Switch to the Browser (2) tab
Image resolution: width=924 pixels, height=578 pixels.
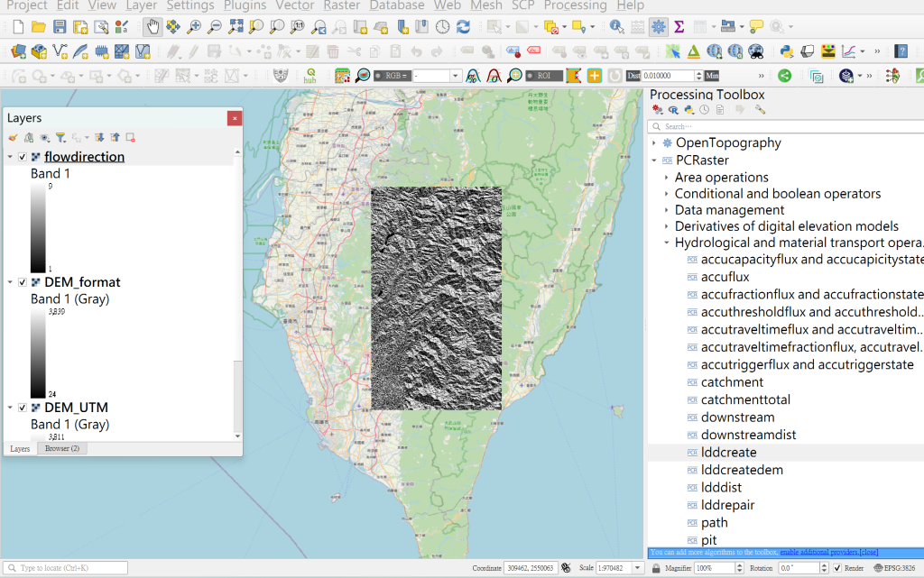(62, 448)
